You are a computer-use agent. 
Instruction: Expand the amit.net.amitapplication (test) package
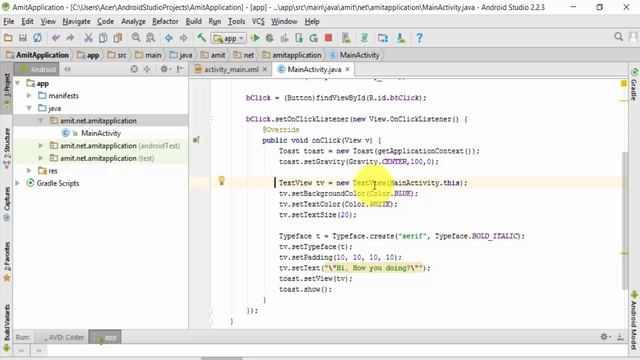click(40, 158)
